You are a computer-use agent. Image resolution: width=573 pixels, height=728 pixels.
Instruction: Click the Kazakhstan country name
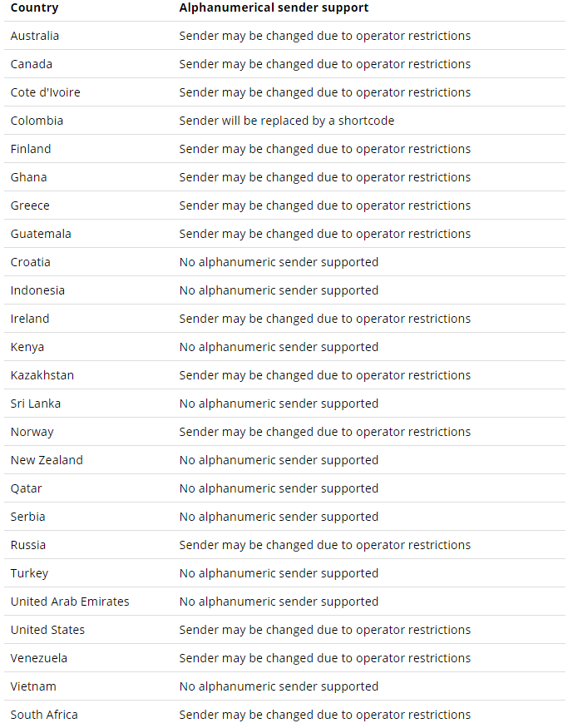[42, 375]
